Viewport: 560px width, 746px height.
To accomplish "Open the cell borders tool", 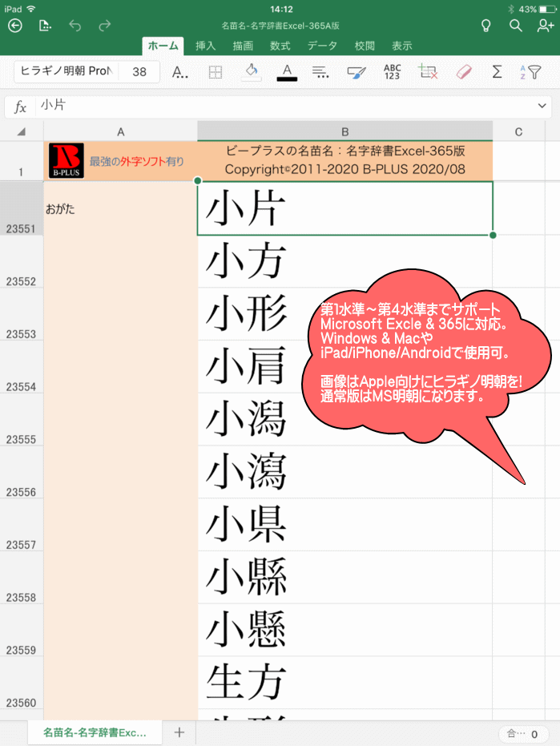I will pyautogui.click(x=216, y=72).
